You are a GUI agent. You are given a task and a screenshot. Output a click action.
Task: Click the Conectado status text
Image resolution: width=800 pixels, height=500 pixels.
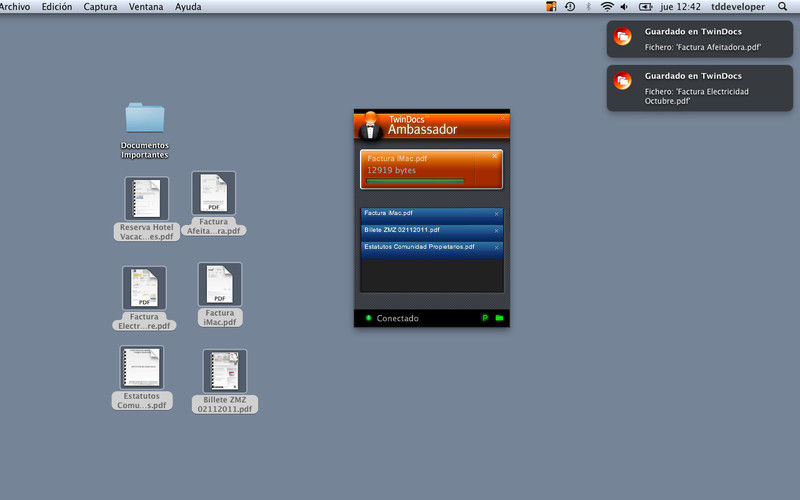click(x=397, y=318)
